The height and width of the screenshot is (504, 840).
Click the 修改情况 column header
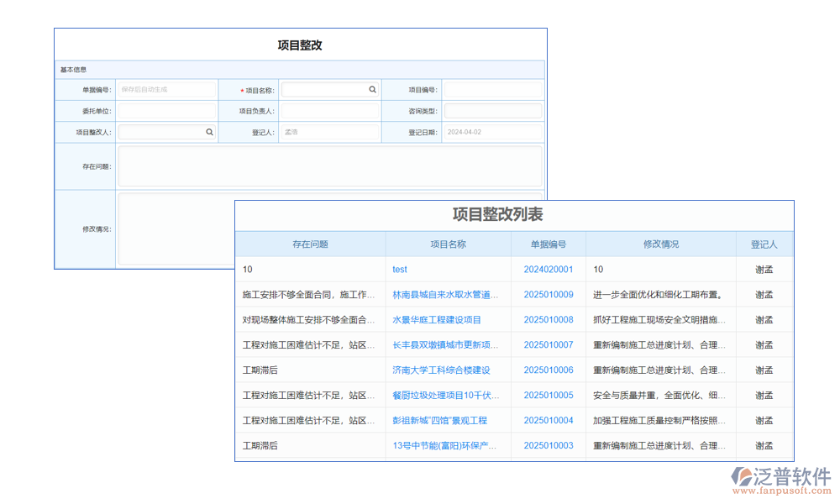coord(662,244)
